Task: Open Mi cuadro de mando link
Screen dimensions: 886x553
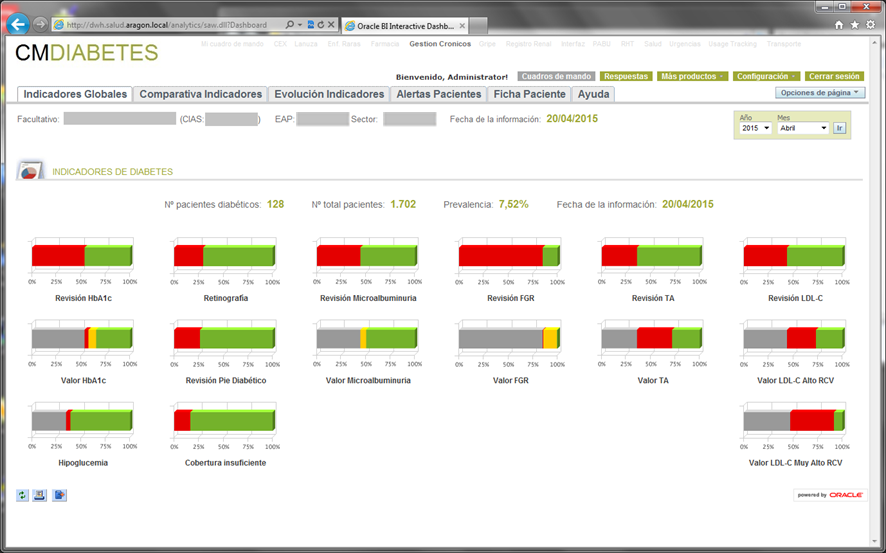Action: click(x=232, y=43)
